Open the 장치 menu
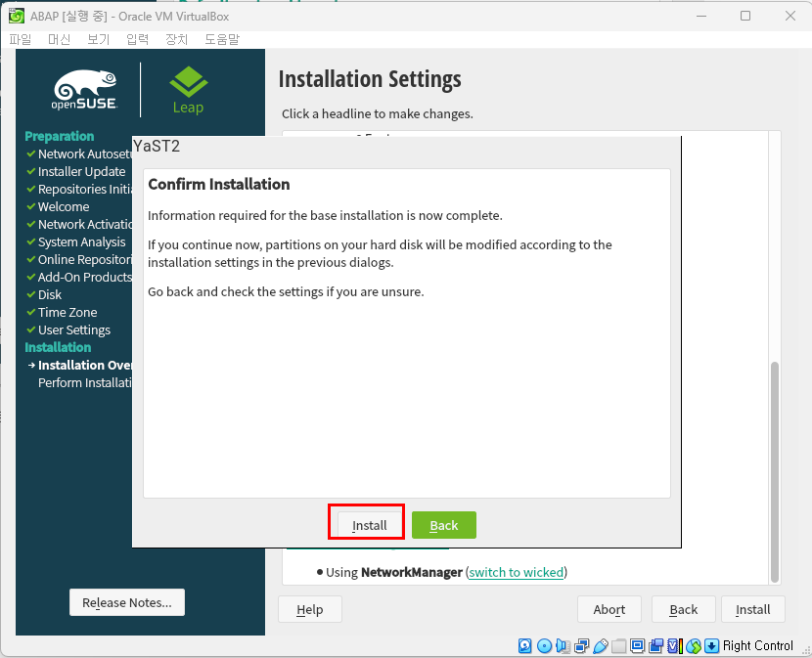The image size is (812, 658). tap(177, 39)
